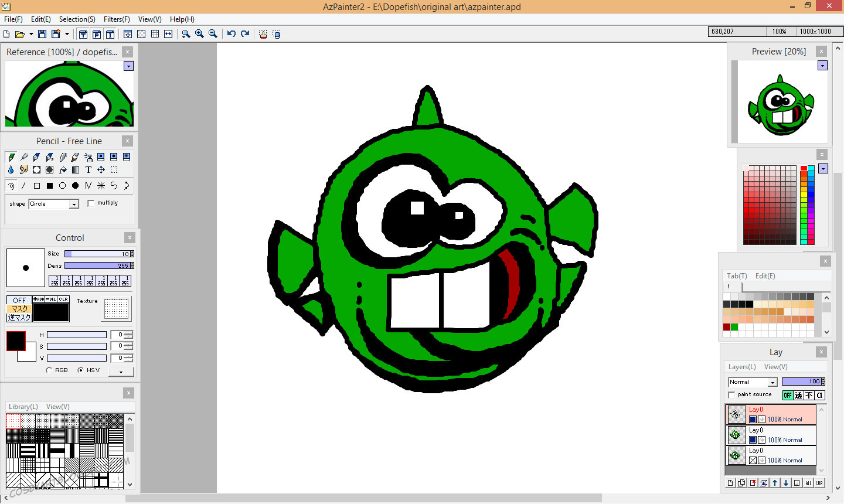Select the HSV radio button

(80, 370)
